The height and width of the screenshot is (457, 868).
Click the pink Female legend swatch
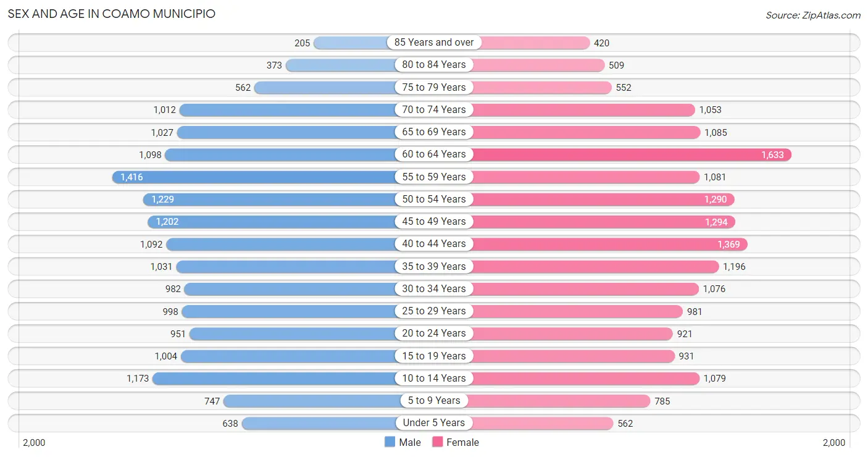click(438, 442)
